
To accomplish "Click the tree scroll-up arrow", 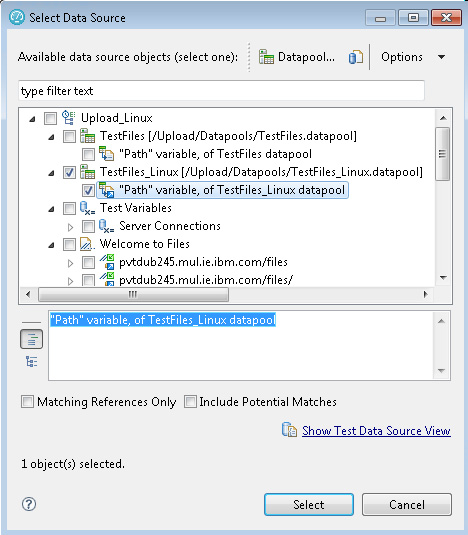I will coord(443,118).
